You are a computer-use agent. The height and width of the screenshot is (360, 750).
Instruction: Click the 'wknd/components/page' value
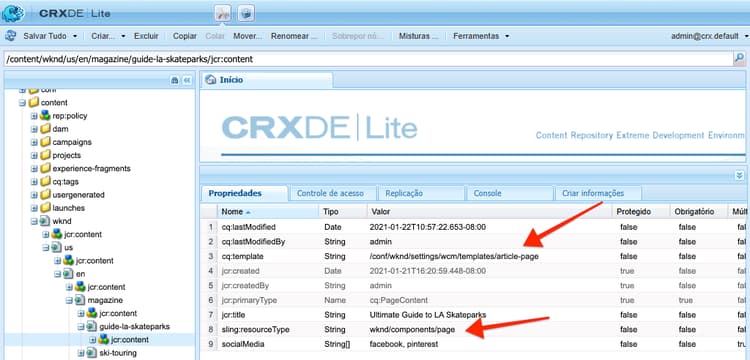412,329
